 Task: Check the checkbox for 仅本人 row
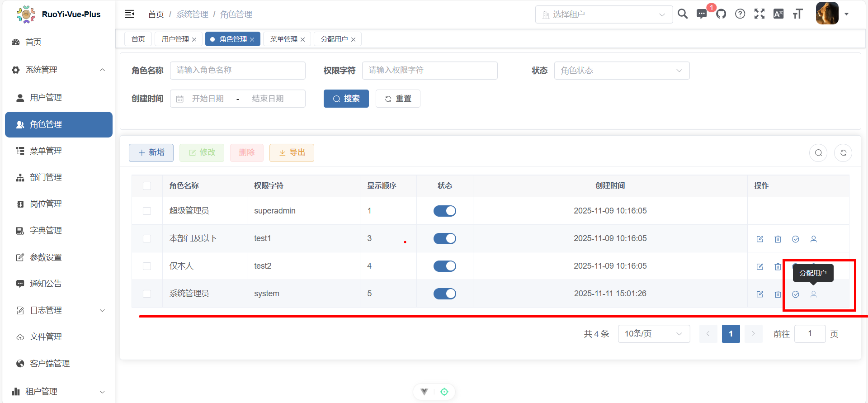point(147,266)
